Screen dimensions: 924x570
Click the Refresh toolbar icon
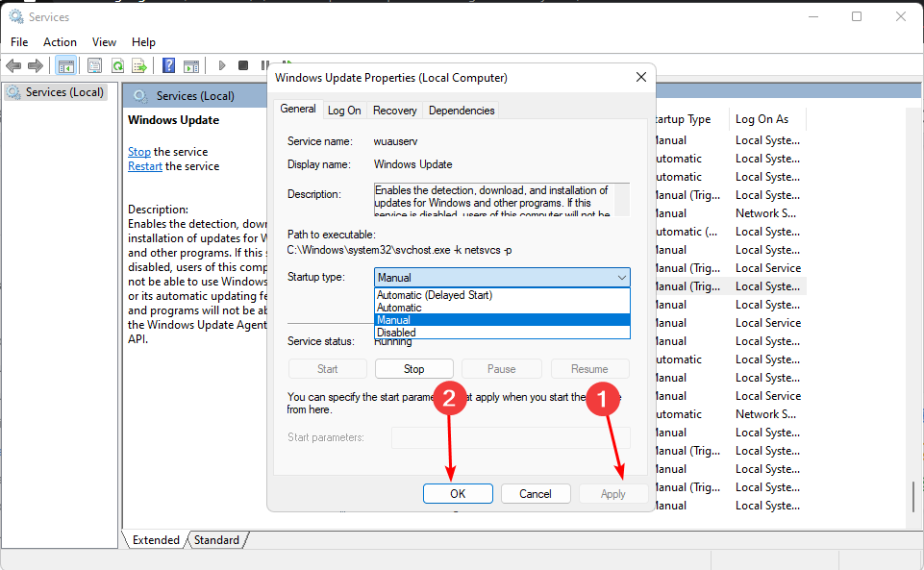pyautogui.click(x=117, y=65)
